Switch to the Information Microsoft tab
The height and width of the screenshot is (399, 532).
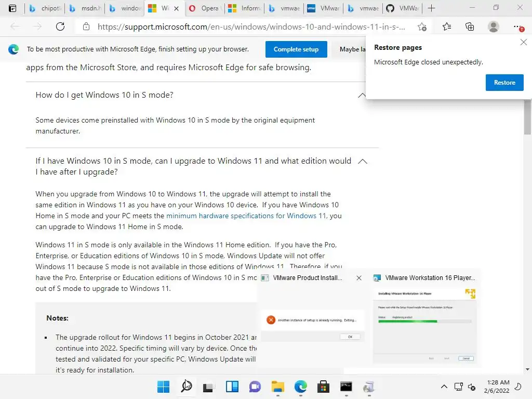(244, 8)
